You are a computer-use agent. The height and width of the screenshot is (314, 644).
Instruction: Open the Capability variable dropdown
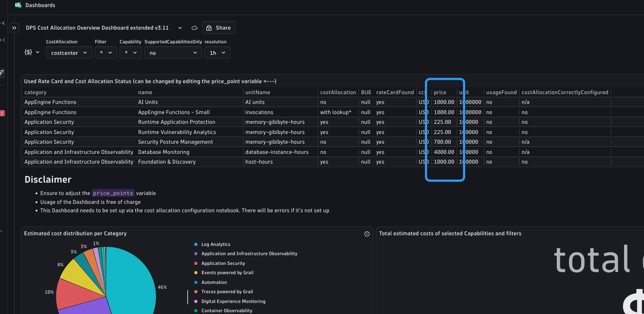tap(131, 53)
